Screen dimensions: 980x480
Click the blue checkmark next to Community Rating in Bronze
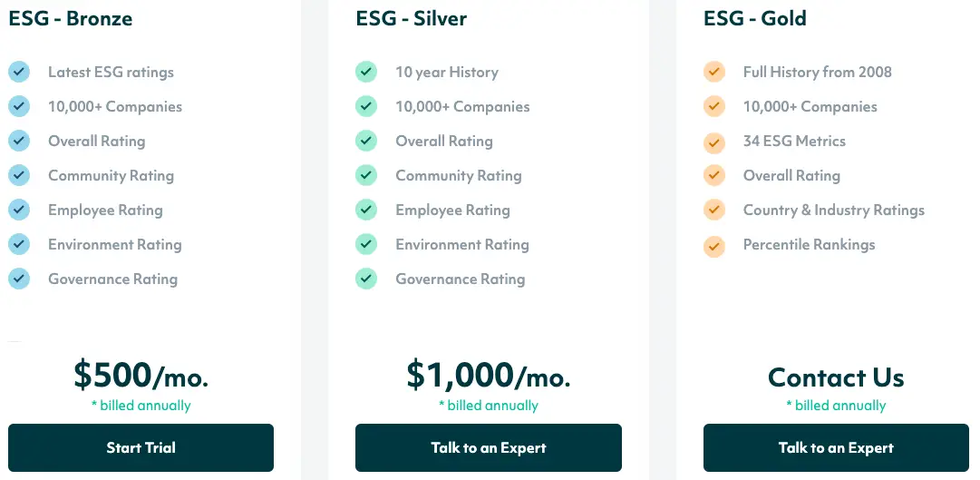(19, 175)
